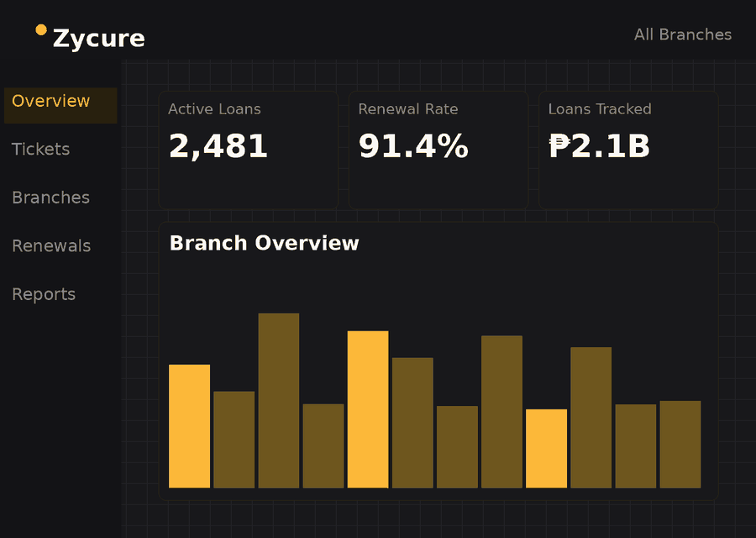This screenshot has width=756, height=538.
Task: Click the Renewal Rate card
Action: (438, 150)
